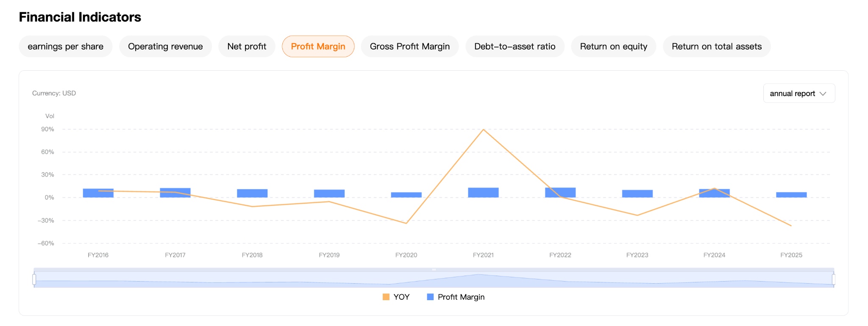
Task: Open the annual report dropdown
Action: coord(792,94)
